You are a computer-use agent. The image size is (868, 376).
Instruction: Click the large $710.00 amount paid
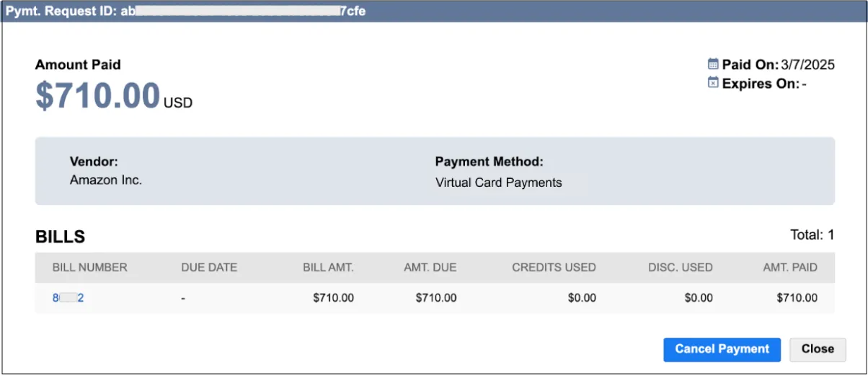(98, 95)
